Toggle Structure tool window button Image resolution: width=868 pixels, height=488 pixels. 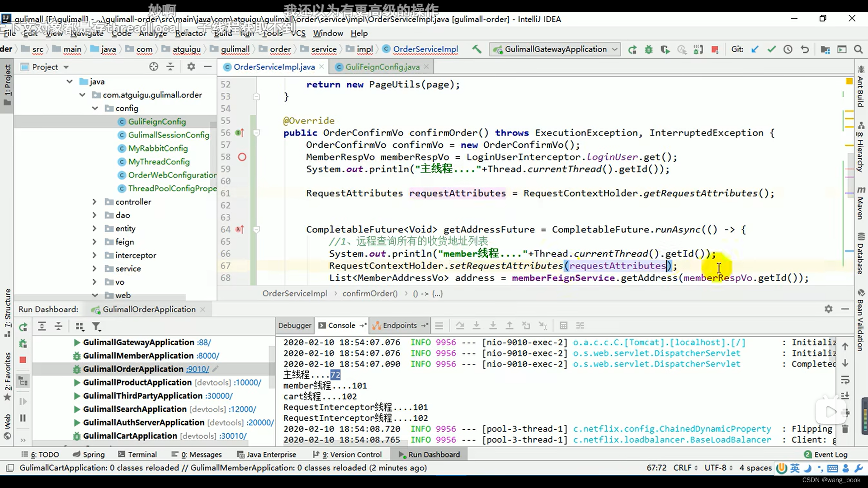[x=7, y=313]
